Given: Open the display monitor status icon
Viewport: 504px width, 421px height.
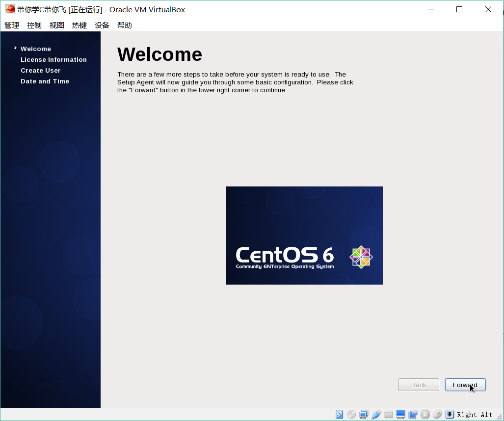Looking at the screenshot, I should [x=401, y=415].
